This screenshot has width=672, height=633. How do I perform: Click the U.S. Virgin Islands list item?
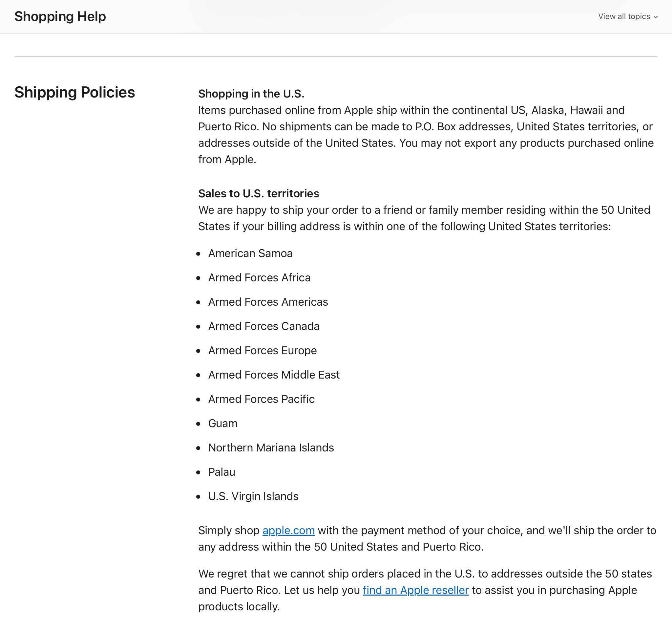[x=253, y=496]
